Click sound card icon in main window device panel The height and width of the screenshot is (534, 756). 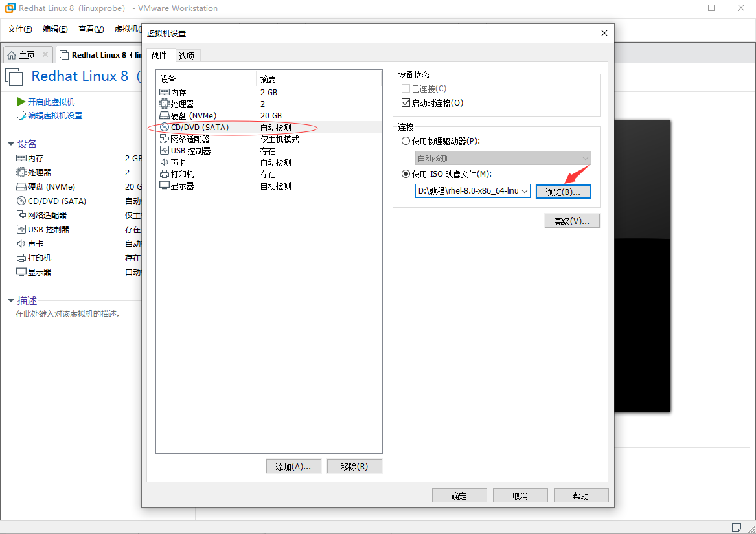(21, 243)
